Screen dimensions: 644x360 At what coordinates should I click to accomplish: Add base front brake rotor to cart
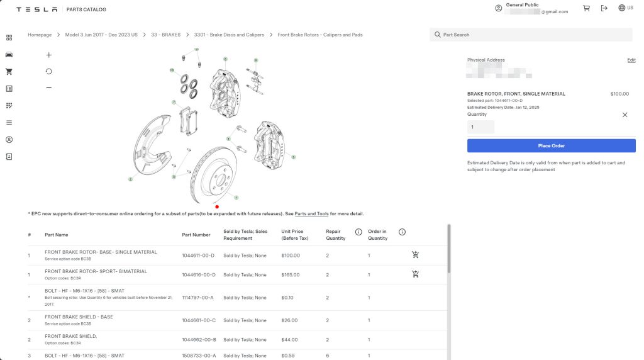(415, 255)
